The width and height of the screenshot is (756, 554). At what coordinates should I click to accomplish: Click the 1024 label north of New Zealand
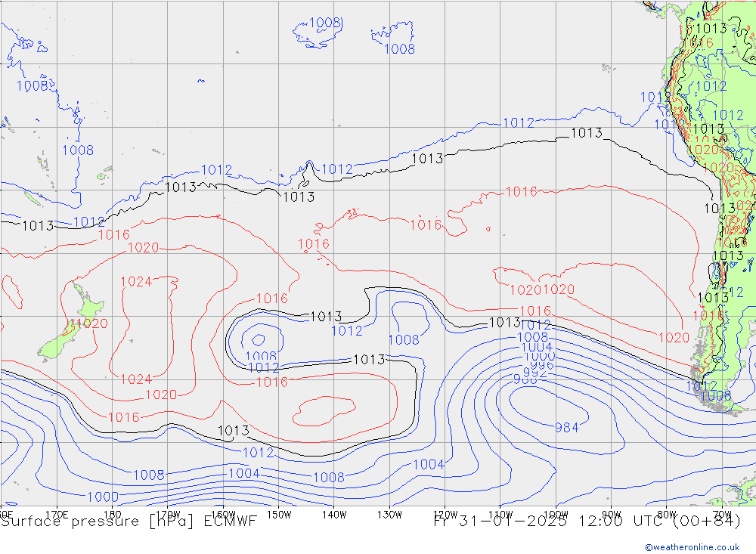pyautogui.click(x=136, y=282)
